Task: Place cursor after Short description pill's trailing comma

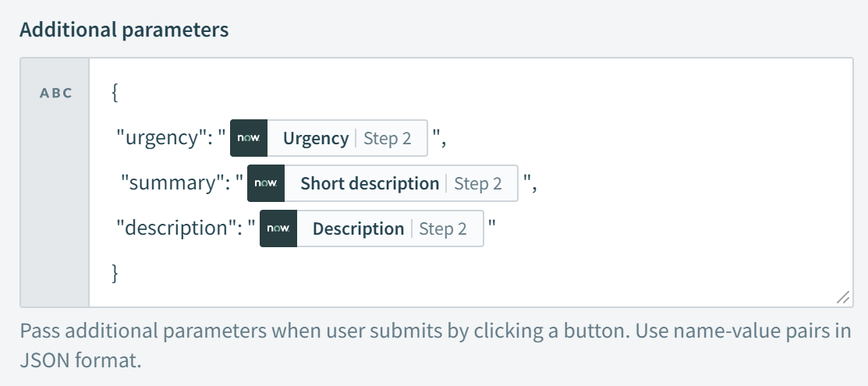Action: click(538, 183)
